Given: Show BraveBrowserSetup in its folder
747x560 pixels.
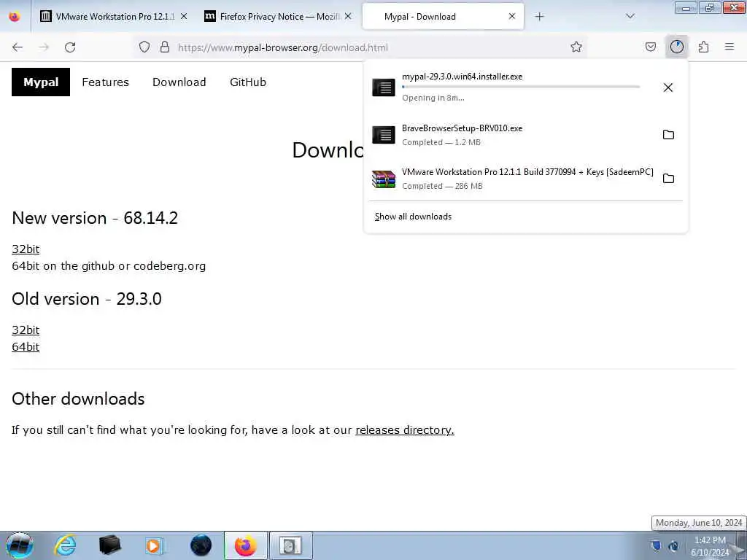Looking at the screenshot, I should 668,135.
